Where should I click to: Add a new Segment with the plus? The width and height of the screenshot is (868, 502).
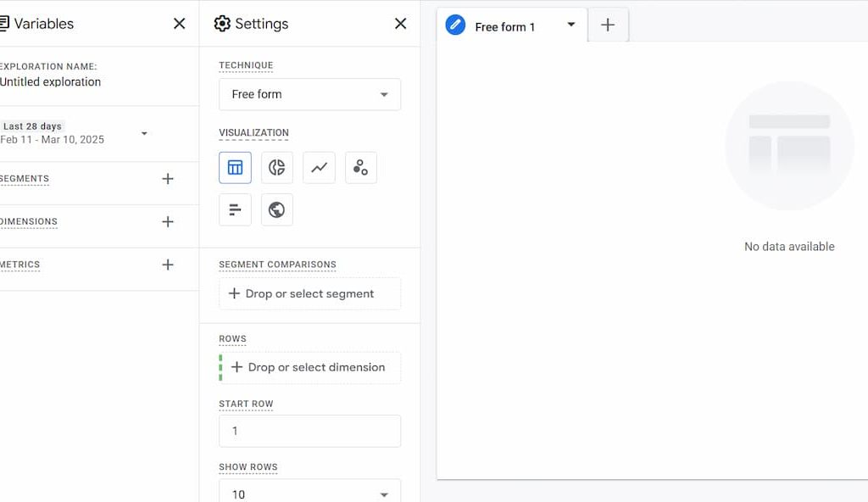[167, 180]
